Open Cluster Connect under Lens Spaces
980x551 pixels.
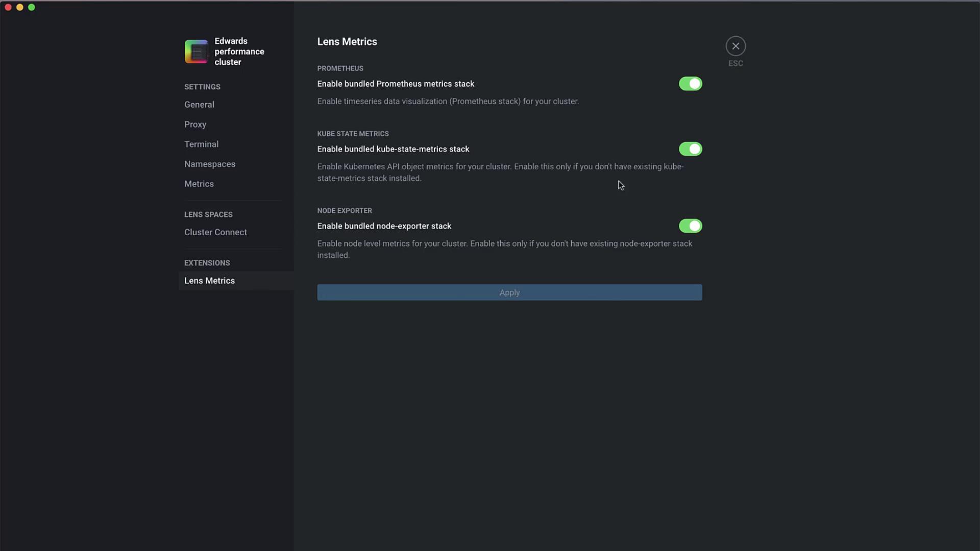click(215, 232)
